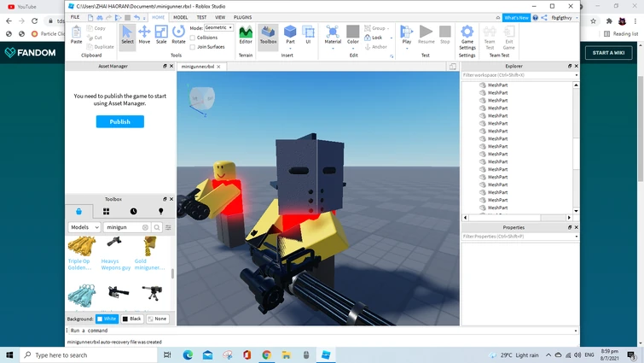The height and width of the screenshot is (363, 644).
Task: Click the undo arrow in quick access bar
Action: click(x=136, y=17)
